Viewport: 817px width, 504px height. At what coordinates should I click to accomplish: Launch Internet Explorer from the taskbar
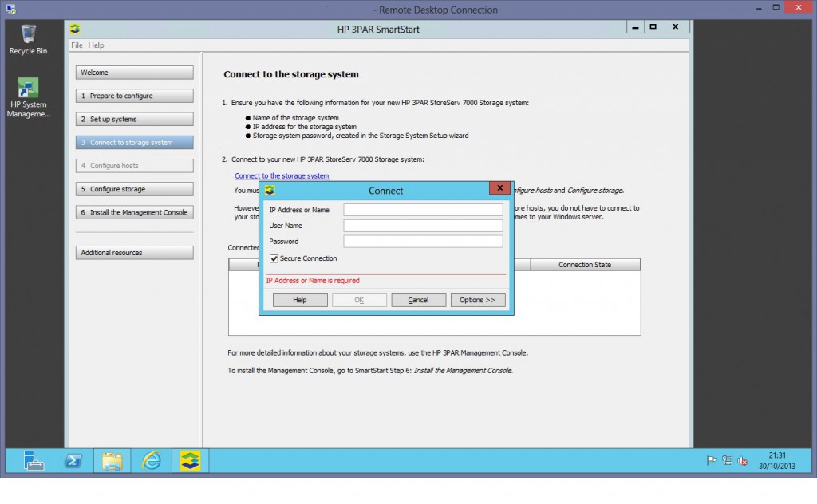point(152,461)
